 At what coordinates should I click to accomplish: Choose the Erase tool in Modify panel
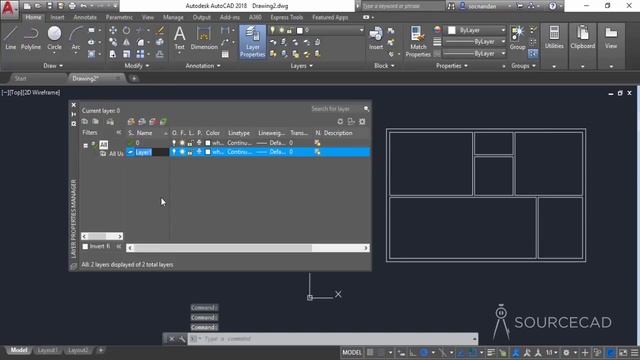pos(160,30)
